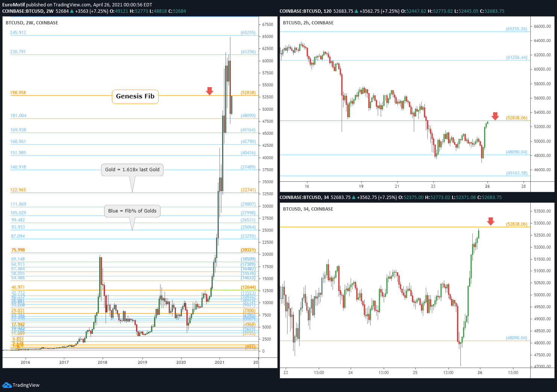Click the (45163.58) label on 2h chart
The width and height of the screenshot is (557, 392).
point(516,173)
